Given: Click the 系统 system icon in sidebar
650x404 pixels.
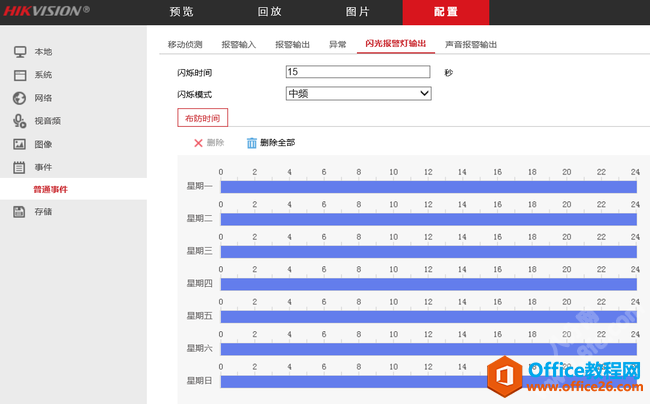Looking at the screenshot, I should (20, 75).
